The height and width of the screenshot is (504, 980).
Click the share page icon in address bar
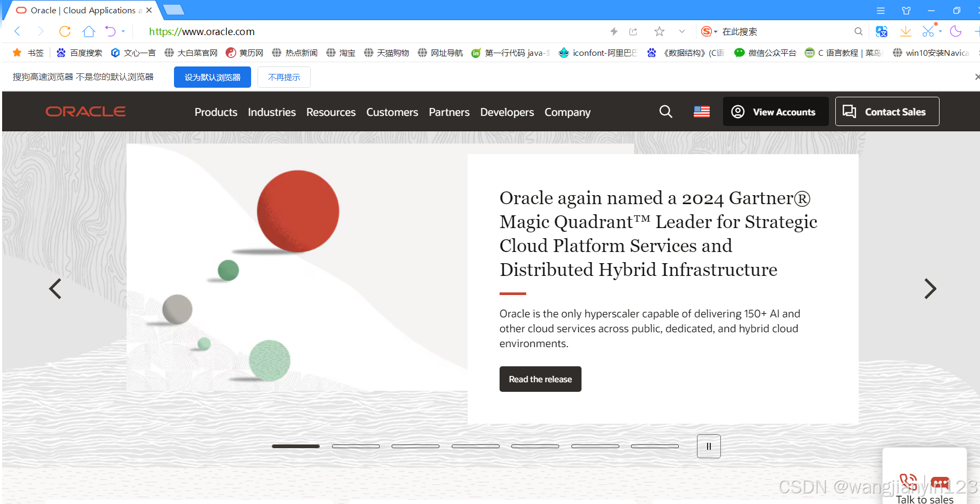[633, 31]
